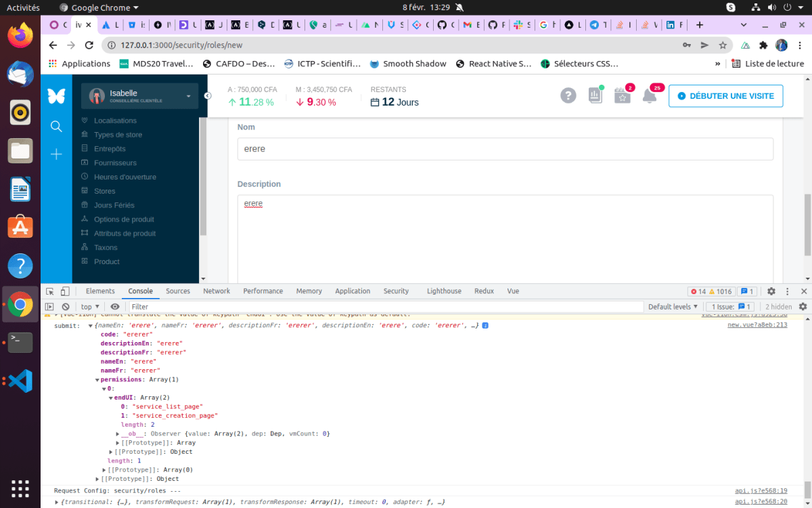
Task: Click DÉBUTER UNE VISITE button
Action: 725,96
